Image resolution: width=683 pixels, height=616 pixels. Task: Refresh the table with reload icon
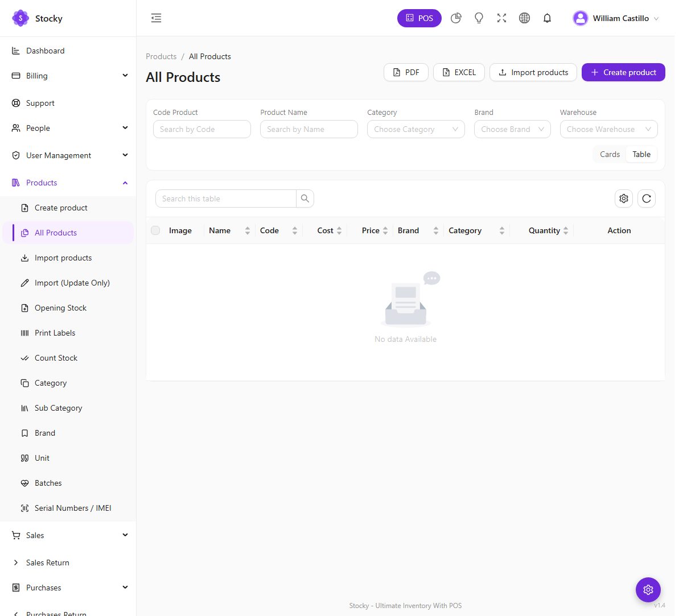pos(647,199)
